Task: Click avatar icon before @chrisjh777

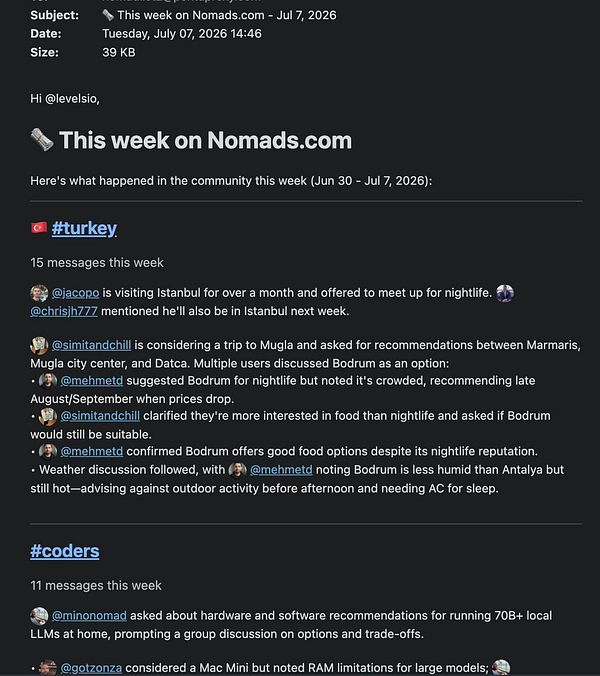Action: (x=505, y=293)
